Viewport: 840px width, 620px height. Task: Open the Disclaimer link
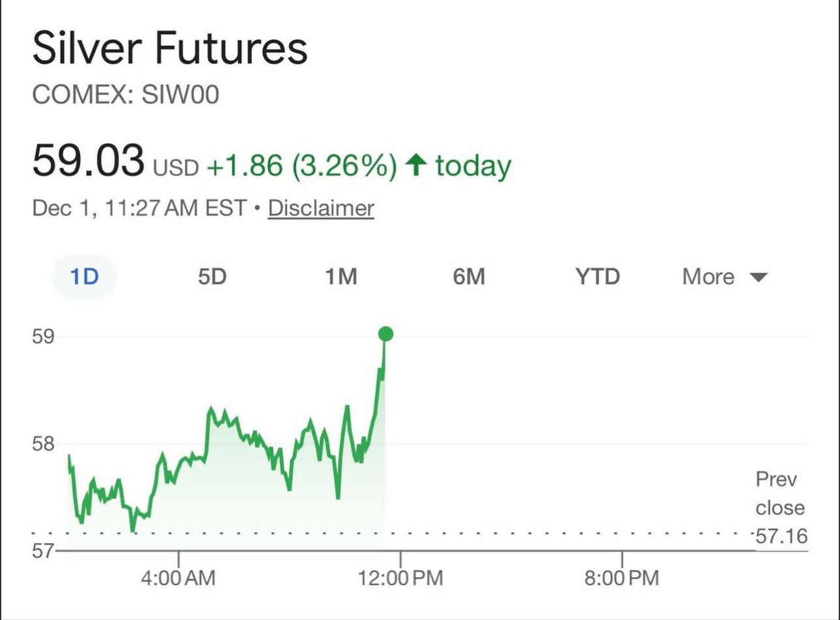321,208
